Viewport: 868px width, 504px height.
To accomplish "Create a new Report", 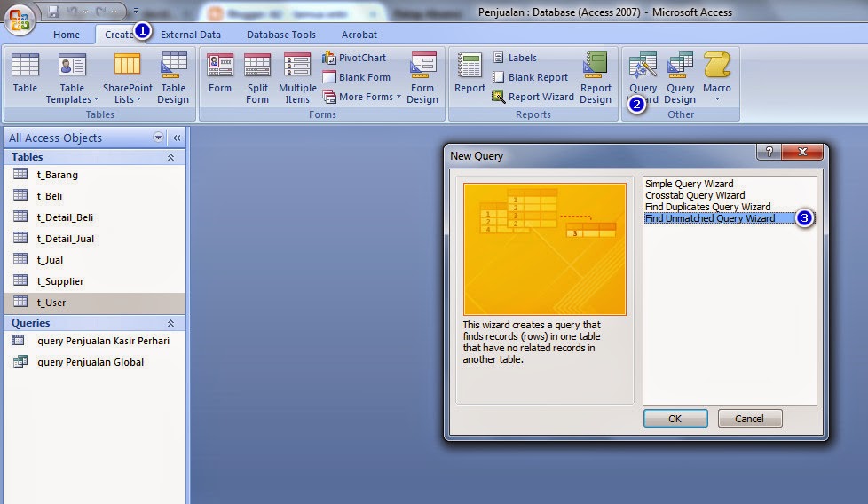I will click(470, 73).
